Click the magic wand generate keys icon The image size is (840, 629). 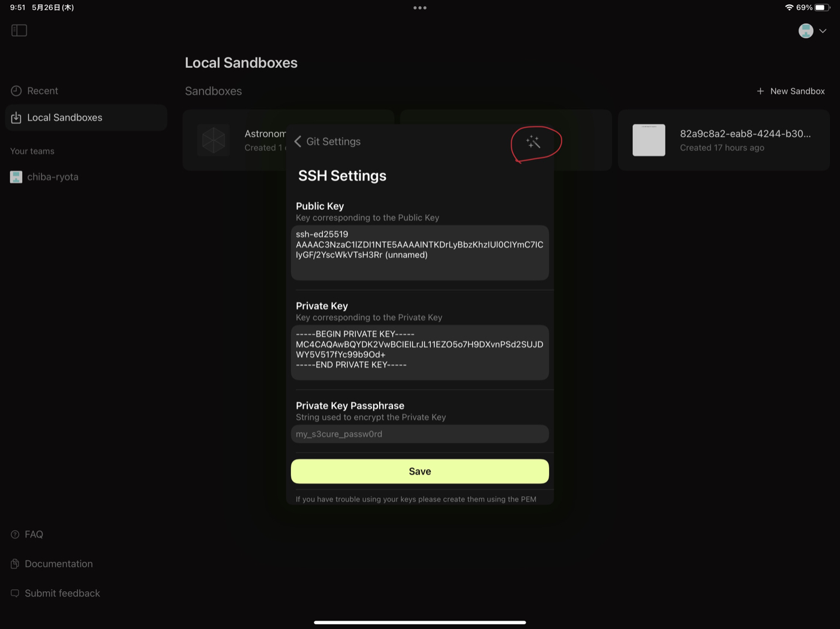point(533,142)
